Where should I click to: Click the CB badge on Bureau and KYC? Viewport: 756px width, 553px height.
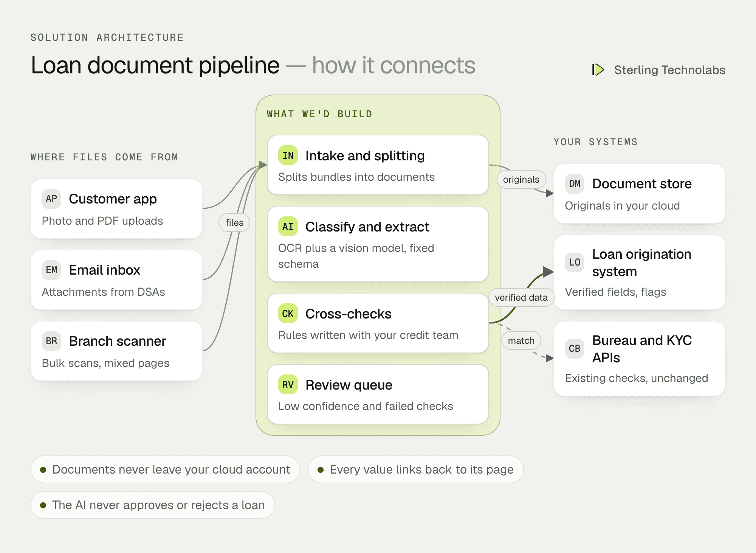click(575, 349)
